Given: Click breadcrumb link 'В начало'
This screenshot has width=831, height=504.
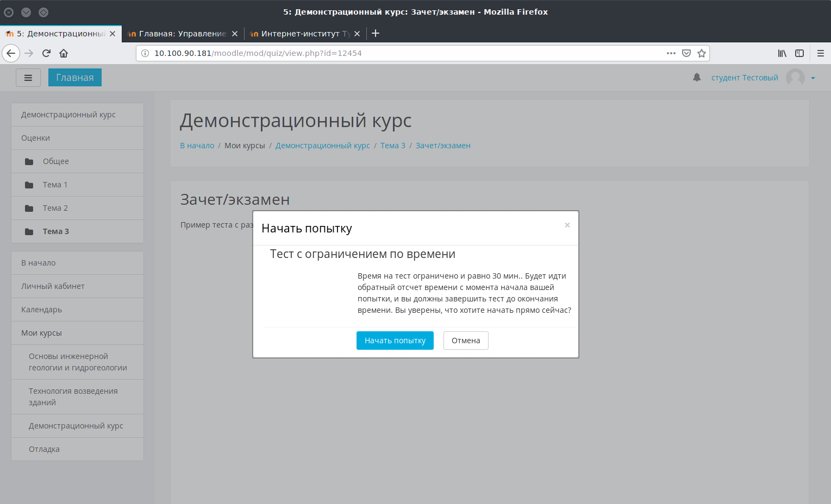Looking at the screenshot, I should click(197, 146).
